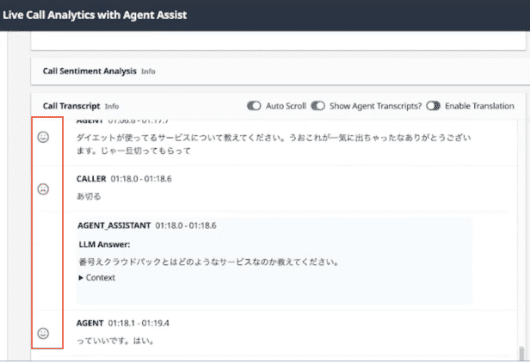Select the CALLER speaker label

[x=91, y=179]
